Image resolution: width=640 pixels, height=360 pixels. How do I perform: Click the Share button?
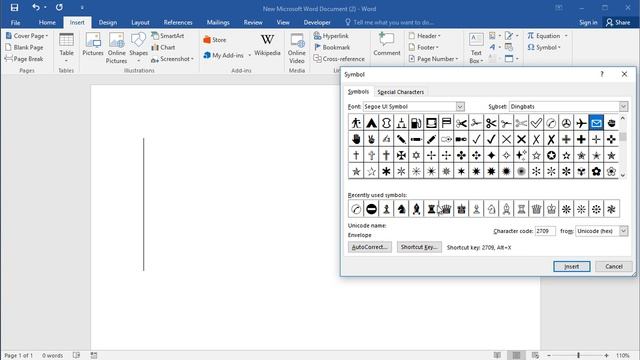click(x=618, y=22)
